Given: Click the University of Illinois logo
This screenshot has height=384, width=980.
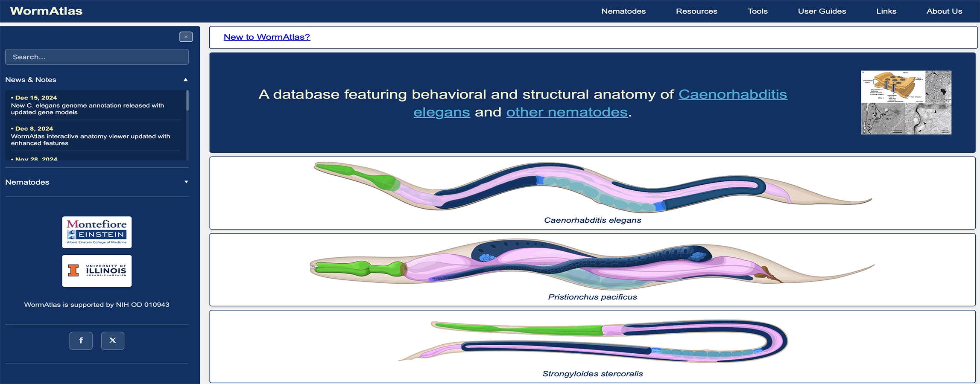Looking at the screenshot, I should point(97,271).
